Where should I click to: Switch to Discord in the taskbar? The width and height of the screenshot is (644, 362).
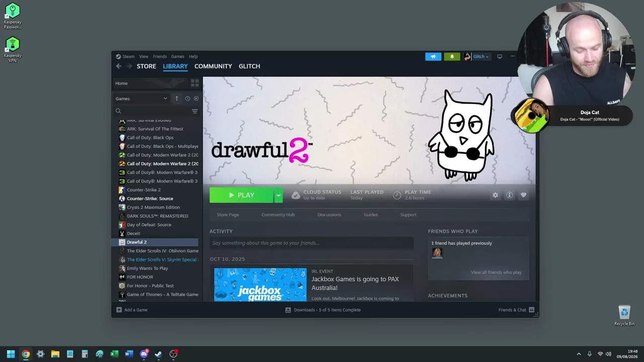point(144,354)
